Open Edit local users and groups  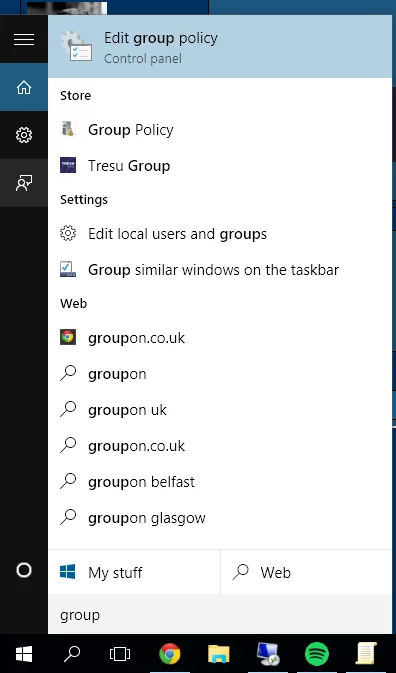(x=222, y=234)
